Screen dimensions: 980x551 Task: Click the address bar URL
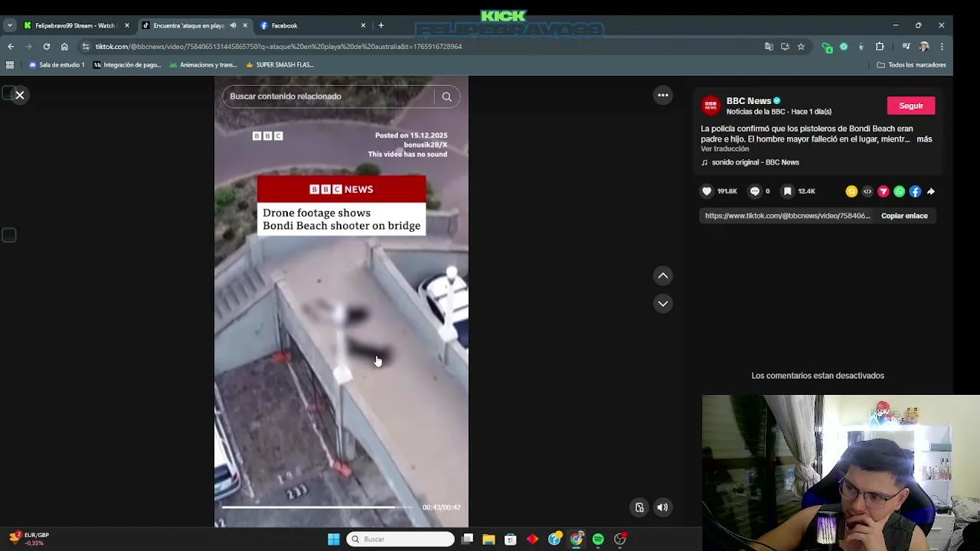[x=278, y=47]
